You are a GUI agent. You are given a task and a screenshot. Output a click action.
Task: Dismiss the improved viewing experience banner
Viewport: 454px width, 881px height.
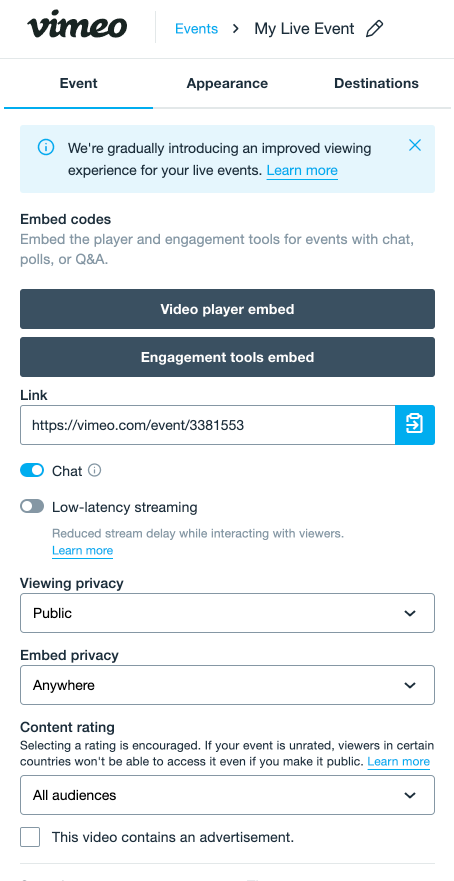415,146
